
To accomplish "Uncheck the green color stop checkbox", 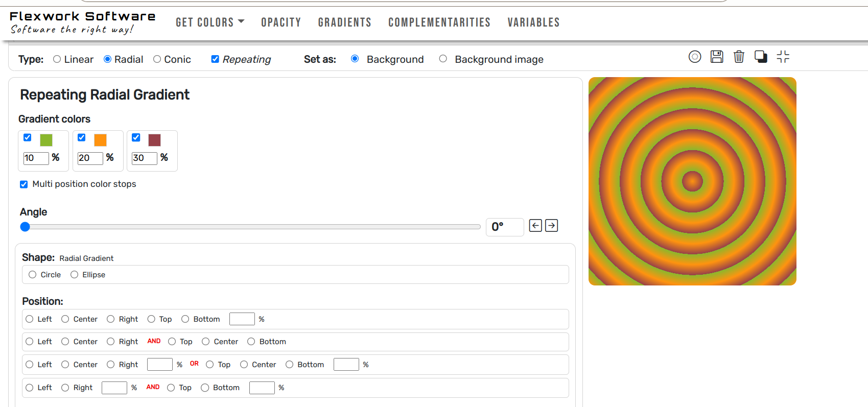I will [x=28, y=137].
